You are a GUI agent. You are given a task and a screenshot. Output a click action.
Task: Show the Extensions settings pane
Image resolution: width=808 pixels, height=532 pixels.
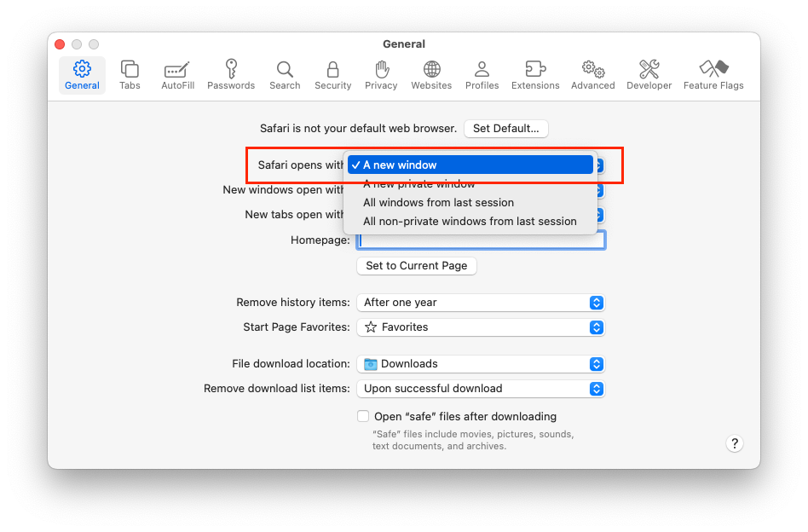535,75
